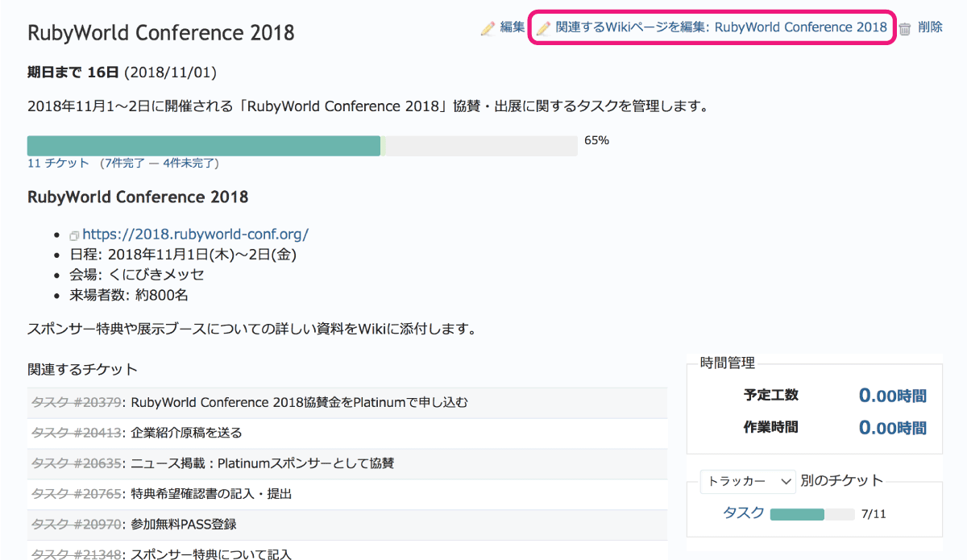This screenshot has width=967, height=560.
Task: Click the 関連するチケット heading
Action: tap(82, 370)
